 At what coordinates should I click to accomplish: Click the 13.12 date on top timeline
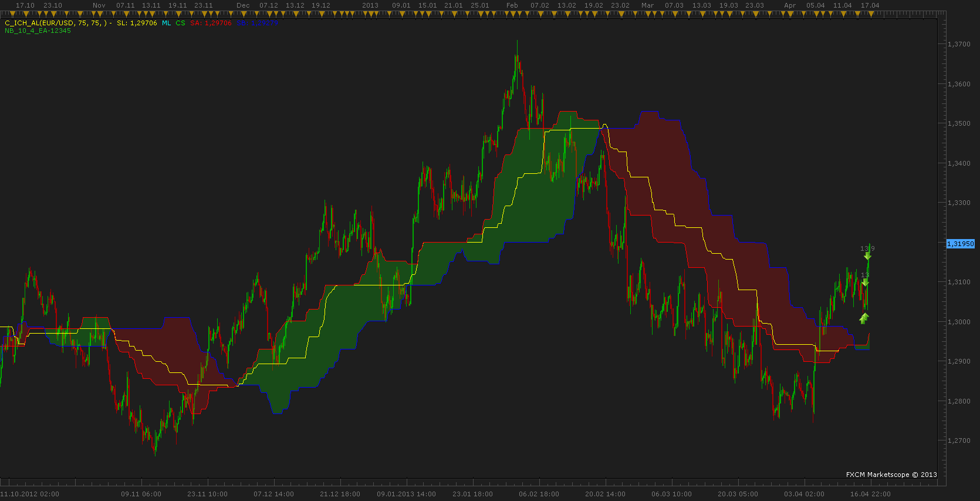click(295, 5)
